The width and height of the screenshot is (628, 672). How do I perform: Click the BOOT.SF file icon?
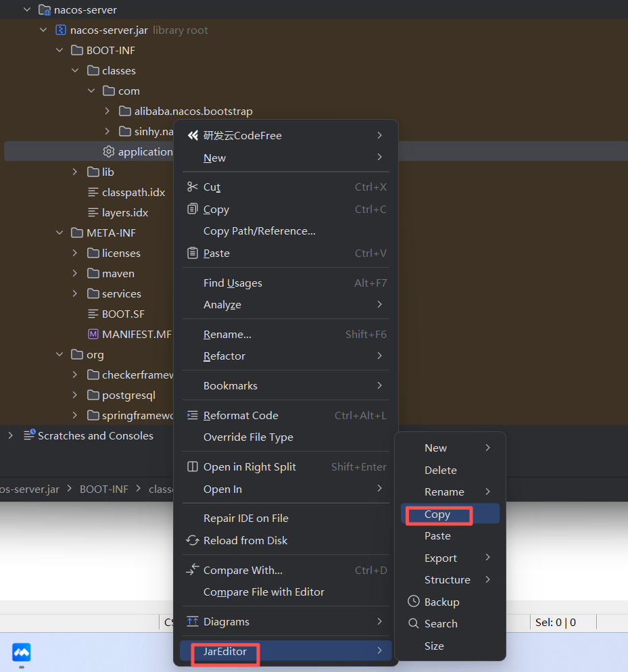coord(93,314)
